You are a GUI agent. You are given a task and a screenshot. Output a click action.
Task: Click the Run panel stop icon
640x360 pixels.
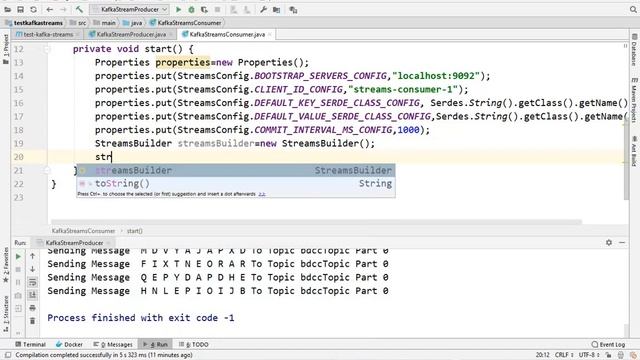[x=18, y=270]
